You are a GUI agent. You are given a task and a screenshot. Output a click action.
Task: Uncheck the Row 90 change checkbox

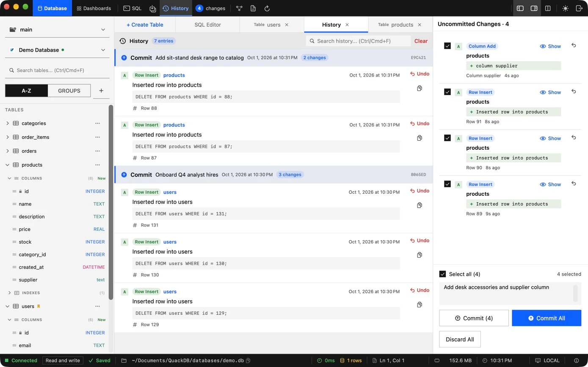[447, 138]
